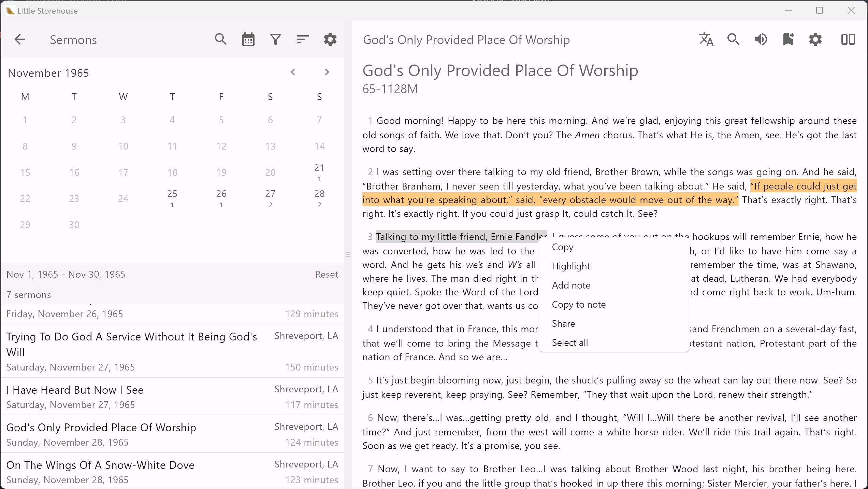Search within sermon text magnifier icon
The height and width of the screenshot is (489, 868).
point(733,40)
